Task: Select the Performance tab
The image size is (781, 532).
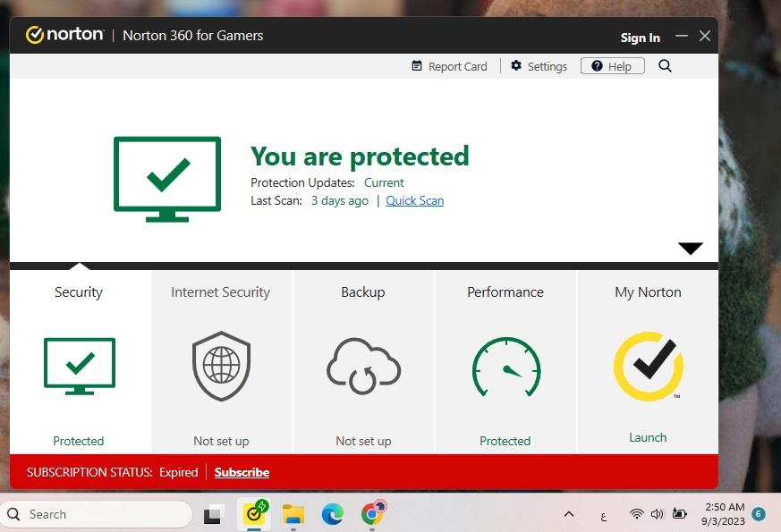Action: (x=505, y=362)
